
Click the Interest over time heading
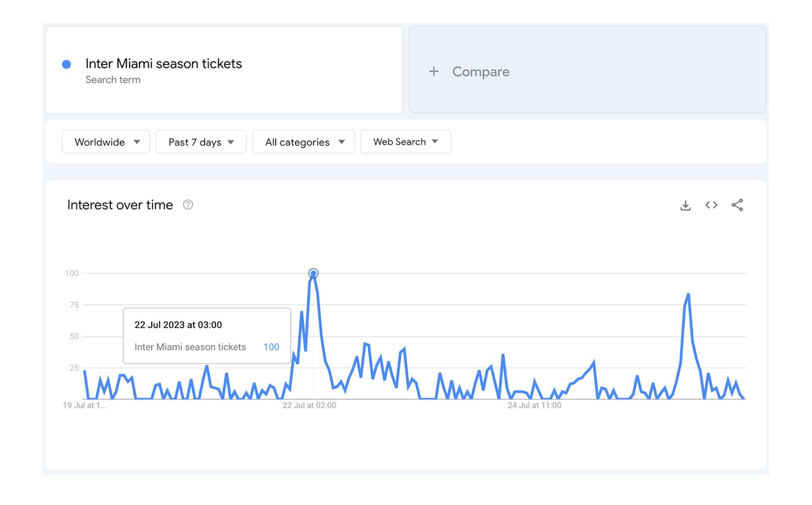120,205
